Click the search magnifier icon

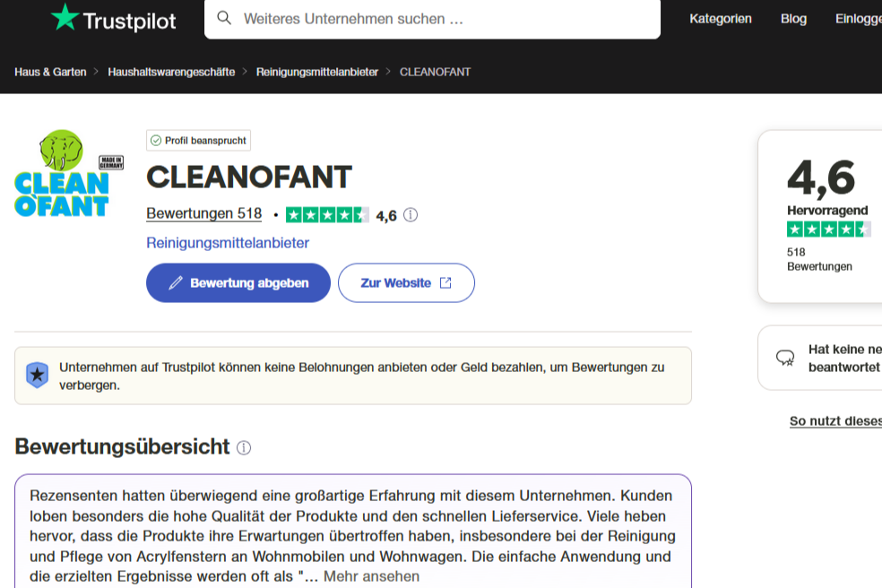tap(224, 19)
